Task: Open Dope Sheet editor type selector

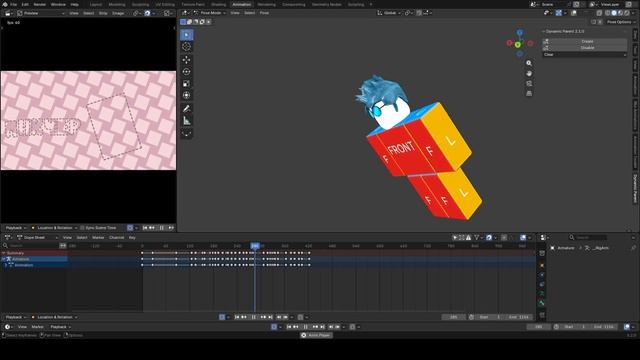Action: pos(8,238)
